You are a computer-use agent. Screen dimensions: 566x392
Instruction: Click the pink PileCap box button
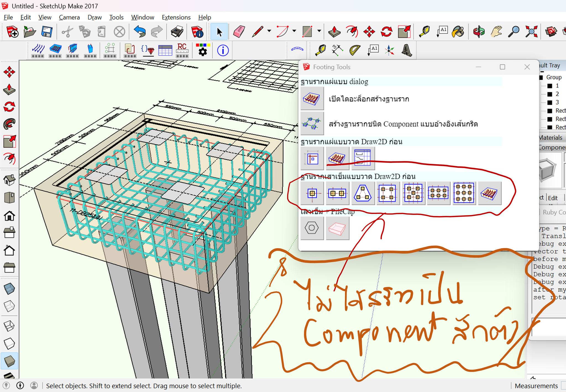337,228
